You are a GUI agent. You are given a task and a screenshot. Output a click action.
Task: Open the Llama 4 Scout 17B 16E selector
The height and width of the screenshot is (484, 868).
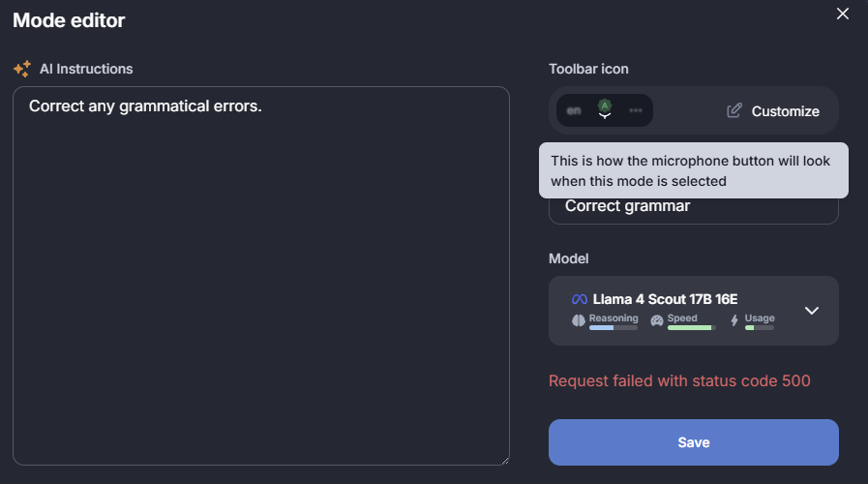click(x=694, y=311)
